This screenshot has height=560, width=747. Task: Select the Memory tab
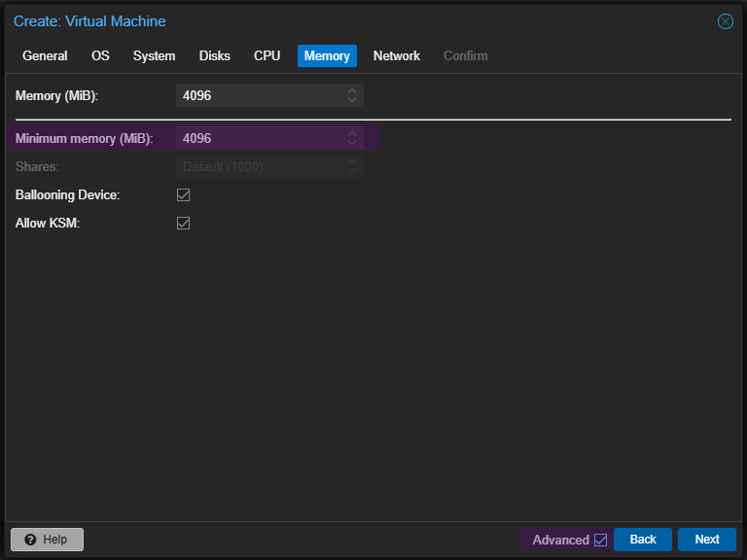point(327,56)
